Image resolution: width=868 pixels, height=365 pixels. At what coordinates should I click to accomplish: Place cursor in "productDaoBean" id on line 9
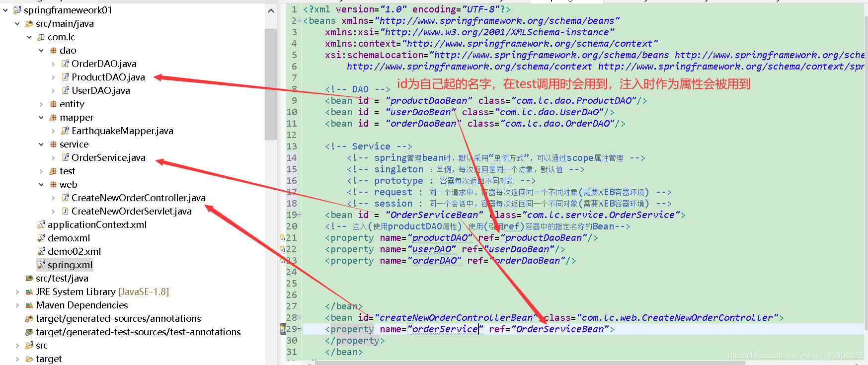[x=429, y=101]
